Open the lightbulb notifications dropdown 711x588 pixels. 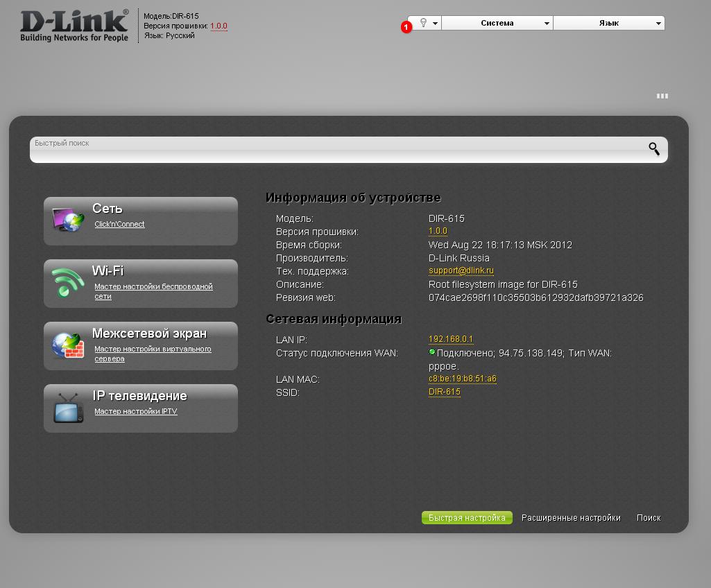425,23
